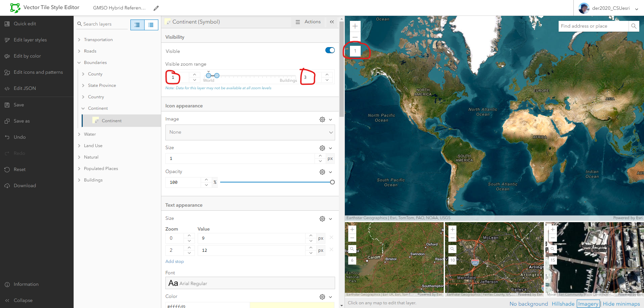Collapse the Boundaries layer group
The image size is (644, 308).
click(x=79, y=62)
